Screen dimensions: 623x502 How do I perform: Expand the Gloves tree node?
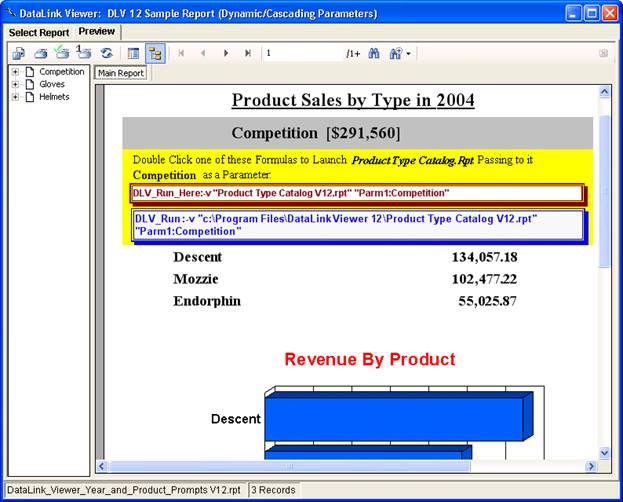(x=15, y=84)
